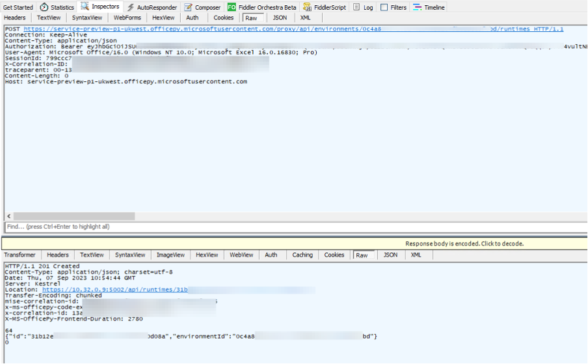Select response HexView inspector tab
This screenshot has width=588, height=364.
click(x=207, y=255)
